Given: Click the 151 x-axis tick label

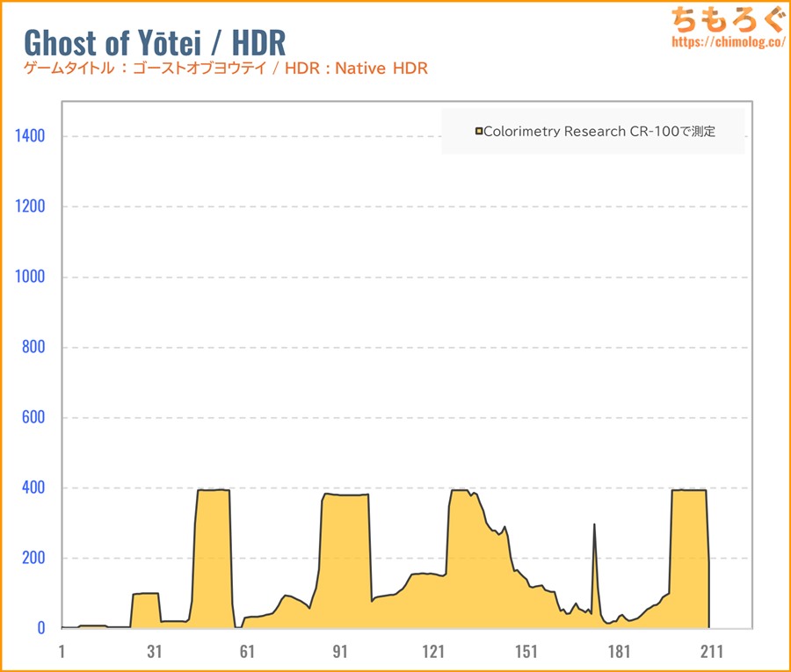Looking at the screenshot, I should [x=526, y=651].
